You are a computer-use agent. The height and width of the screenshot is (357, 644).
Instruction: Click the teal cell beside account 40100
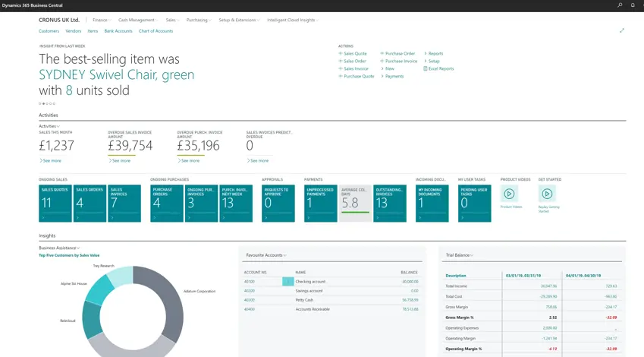point(288,282)
